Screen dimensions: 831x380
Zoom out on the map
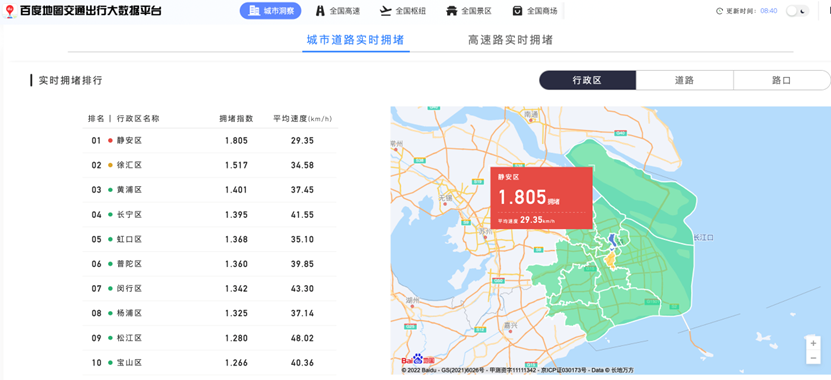click(x=813, y=358)
